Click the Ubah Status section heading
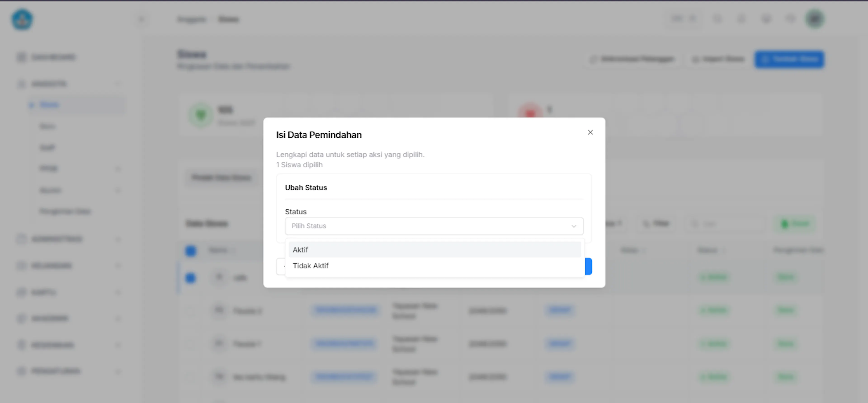The width and height of the screenshot is (868, 403). [x=306, y=187]
